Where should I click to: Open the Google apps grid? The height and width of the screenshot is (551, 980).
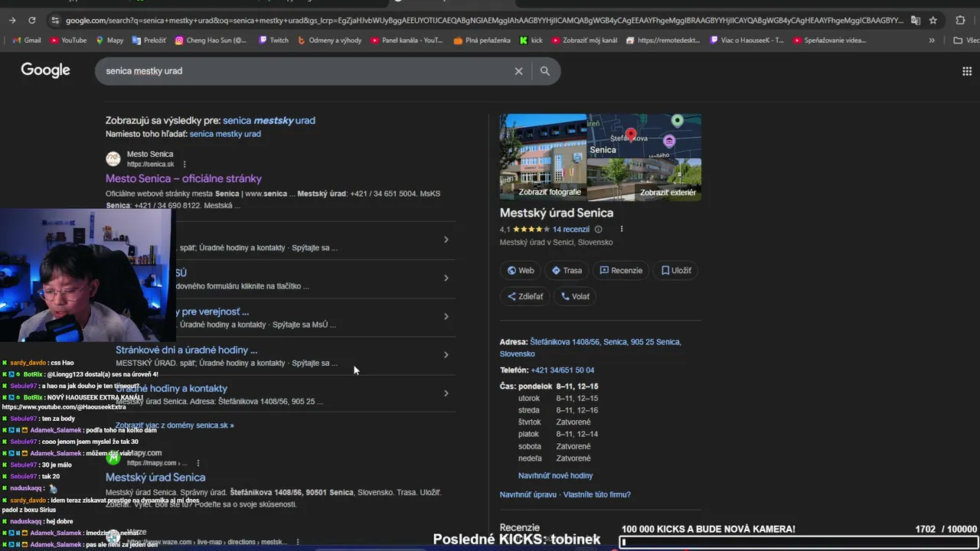coord(967,70)
